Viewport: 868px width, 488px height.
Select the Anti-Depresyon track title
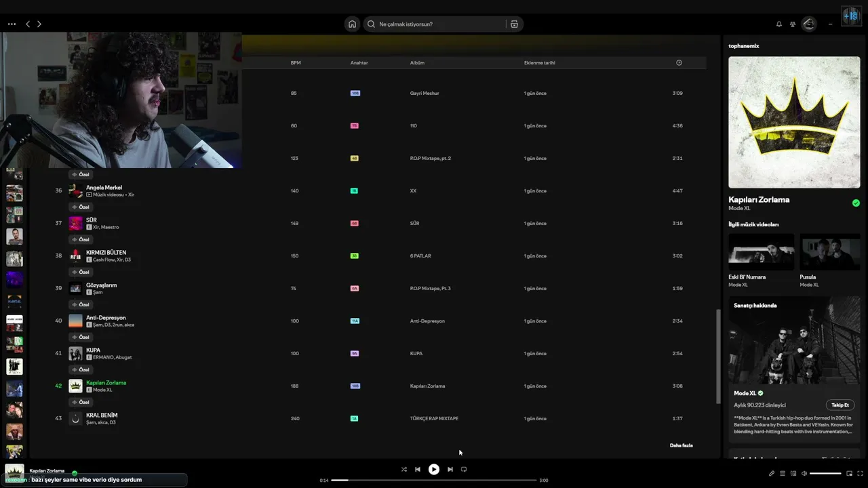(106, 317)
